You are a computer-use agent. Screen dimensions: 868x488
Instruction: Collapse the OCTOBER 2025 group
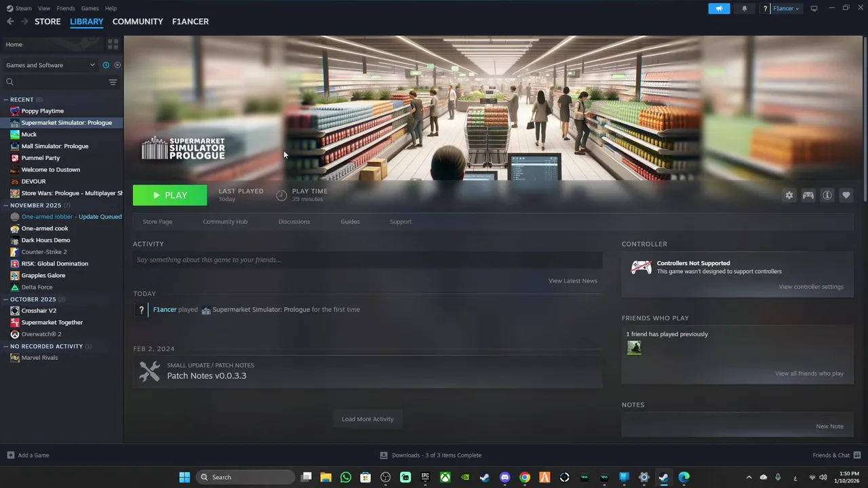(5, 300)
